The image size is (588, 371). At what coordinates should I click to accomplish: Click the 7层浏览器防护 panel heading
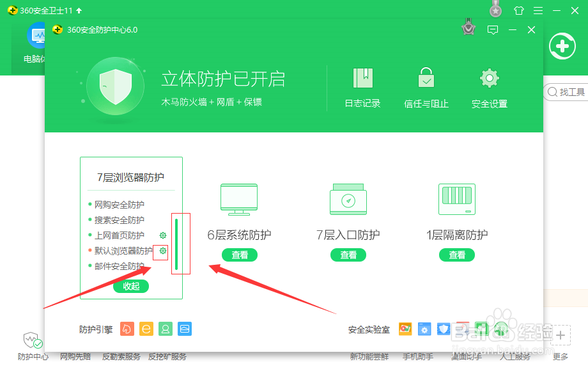pyautogui.click(x=130, y=177)
